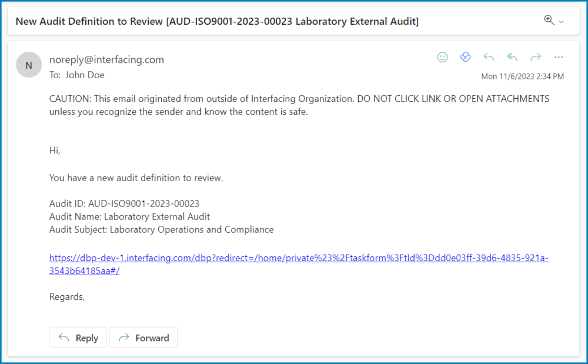The height and width of the screenshot is (364, 588).
Task: React to the email with the emoji icon
Action: tap(442, 57)
